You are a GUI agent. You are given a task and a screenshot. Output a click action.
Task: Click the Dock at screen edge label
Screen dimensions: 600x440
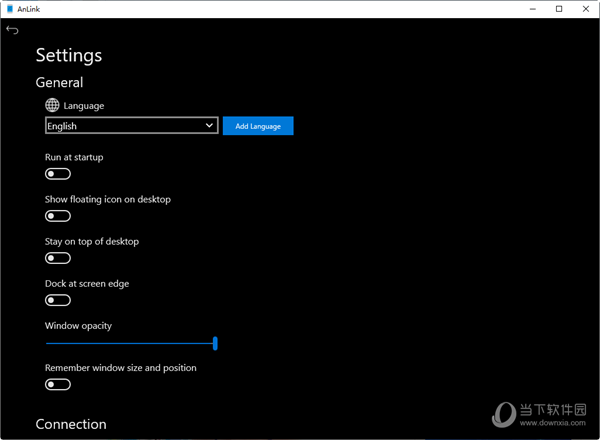coord(87,284)
